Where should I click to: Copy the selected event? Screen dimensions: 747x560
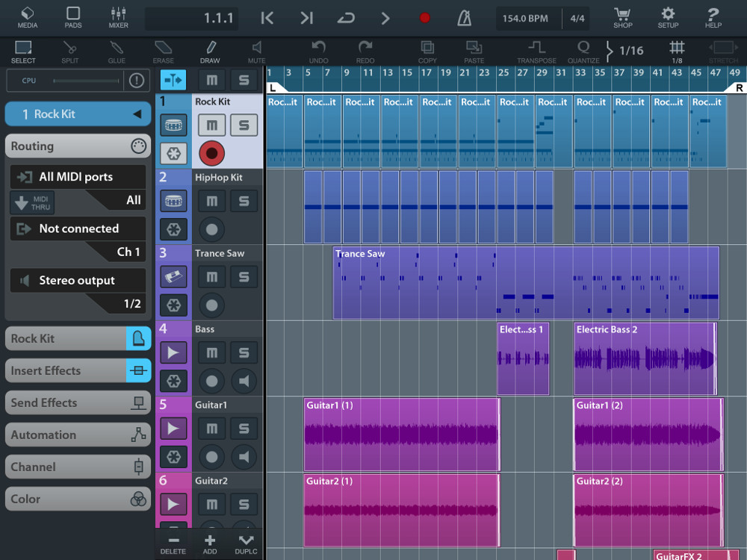[x=427, y=52]
